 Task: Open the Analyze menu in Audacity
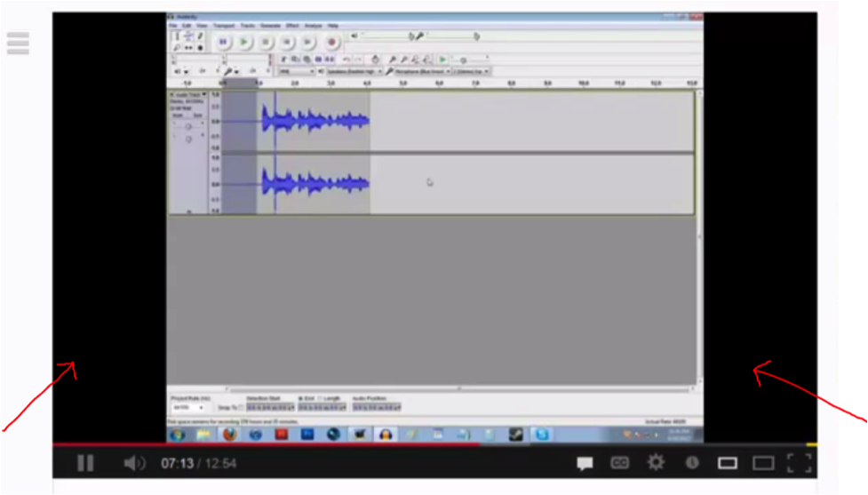tap(313, 26)
